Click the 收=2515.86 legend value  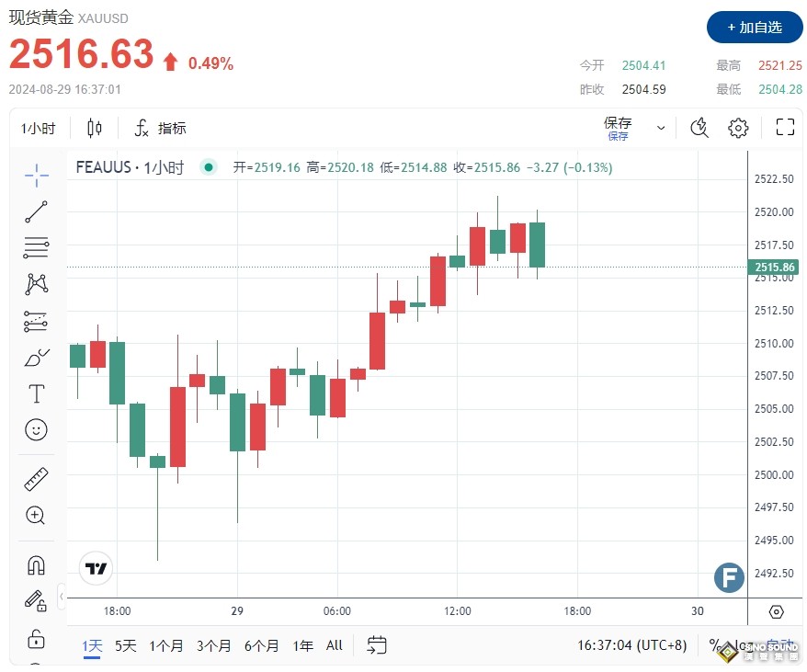click(486, 167)
